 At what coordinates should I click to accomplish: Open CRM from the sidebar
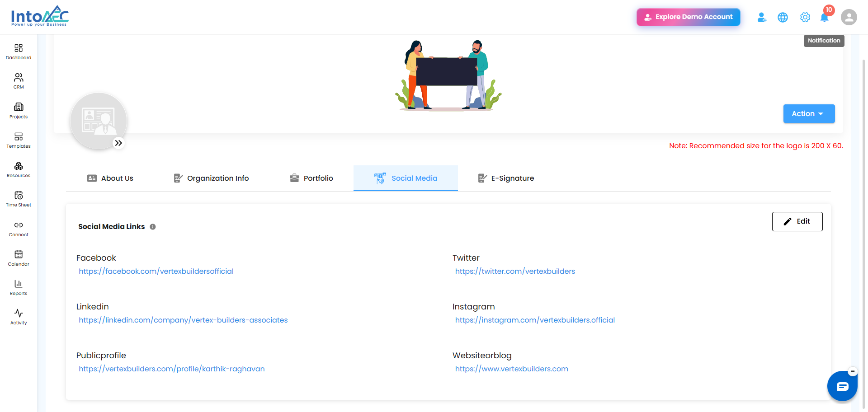click(x=19, y=81)
